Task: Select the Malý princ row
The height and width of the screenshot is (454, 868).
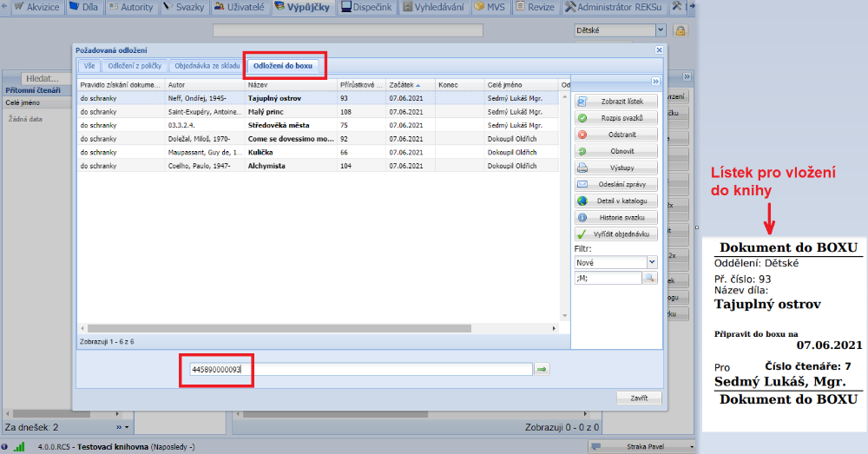Action: pyautogui.click(x=273, y=112)
